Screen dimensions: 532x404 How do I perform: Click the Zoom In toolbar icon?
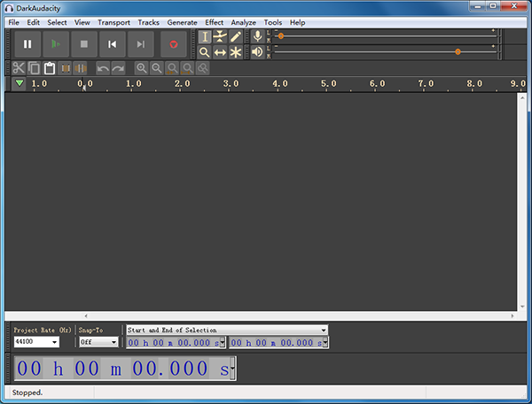(141, 68)
